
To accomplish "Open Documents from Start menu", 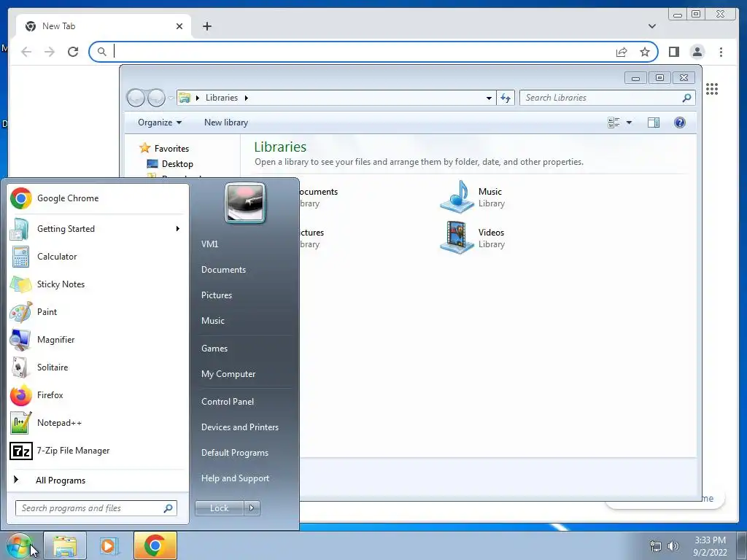I will [223, 270].
